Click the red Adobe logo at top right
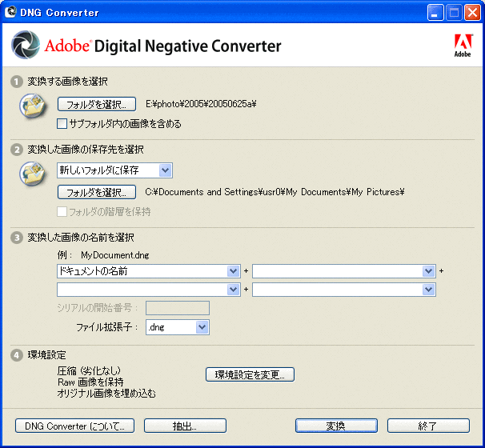The width and height of the screenshot is (485, 448). [x=462, y=45]
